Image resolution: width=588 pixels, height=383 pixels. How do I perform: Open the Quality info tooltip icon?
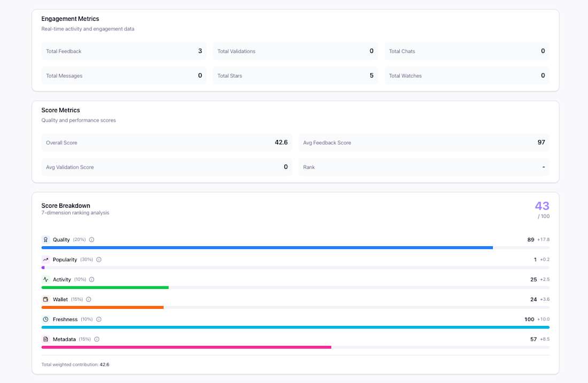[x=91, y=239]
